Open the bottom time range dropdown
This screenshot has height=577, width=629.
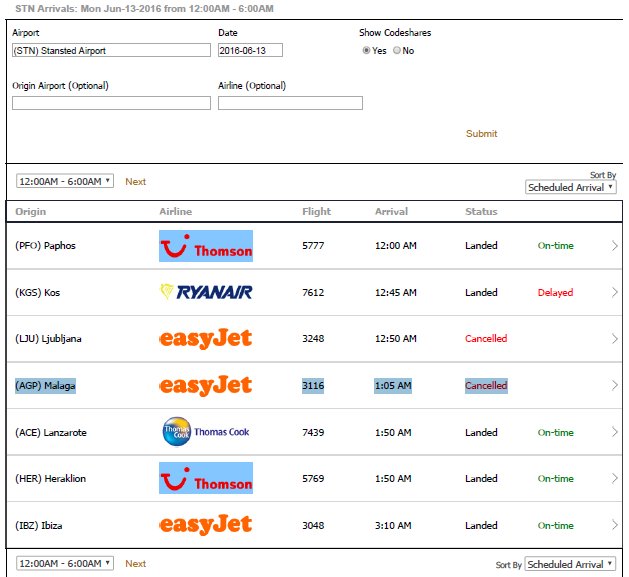[x=65, y=563]
